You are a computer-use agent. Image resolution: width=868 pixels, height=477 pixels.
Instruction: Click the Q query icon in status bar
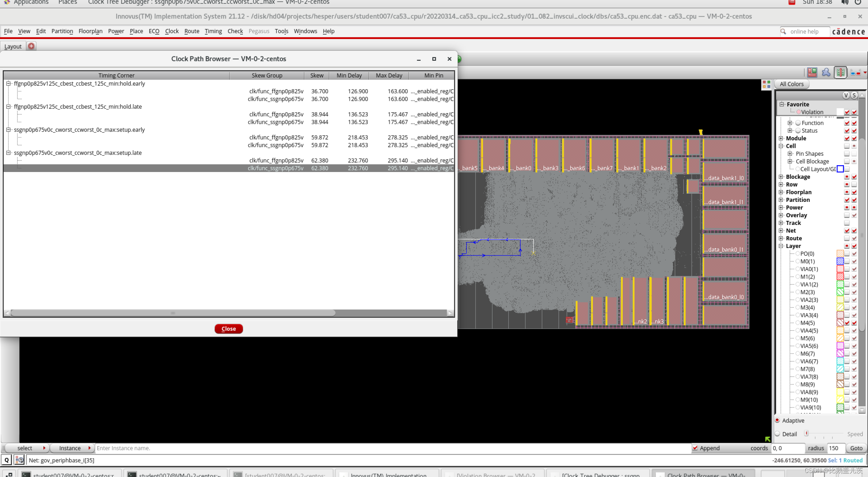click(6, 460)
